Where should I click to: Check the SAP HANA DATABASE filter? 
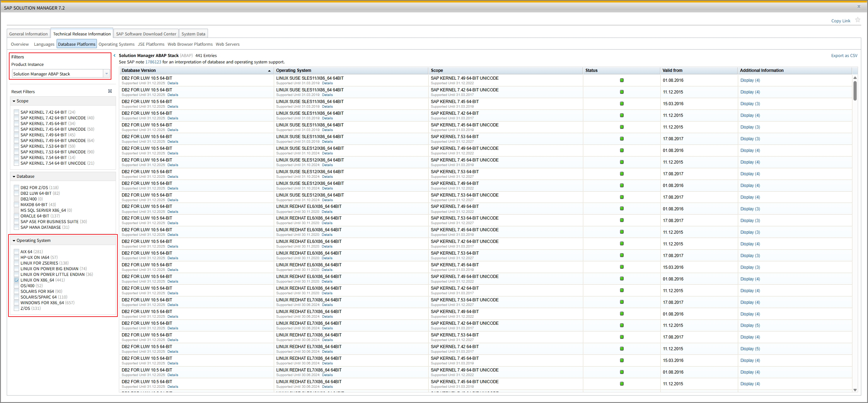point(16,227)
